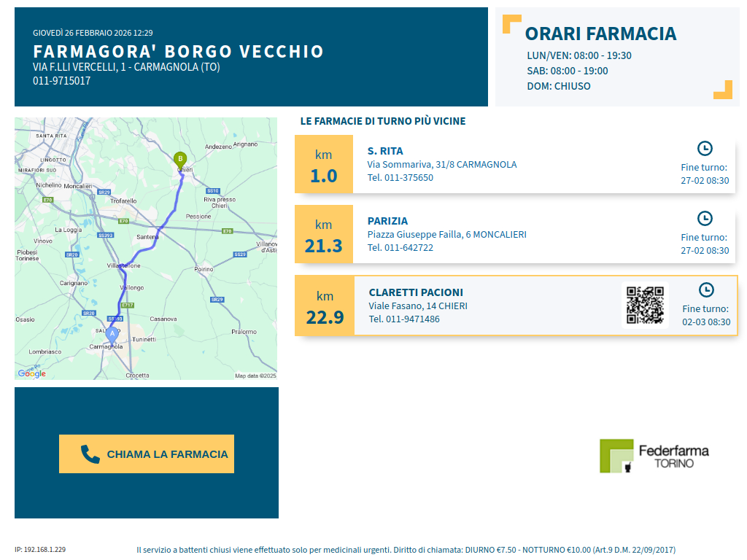747x560 pixels.
Task: Click the Federfarma Torino logo
Action: tap(654, 456)
